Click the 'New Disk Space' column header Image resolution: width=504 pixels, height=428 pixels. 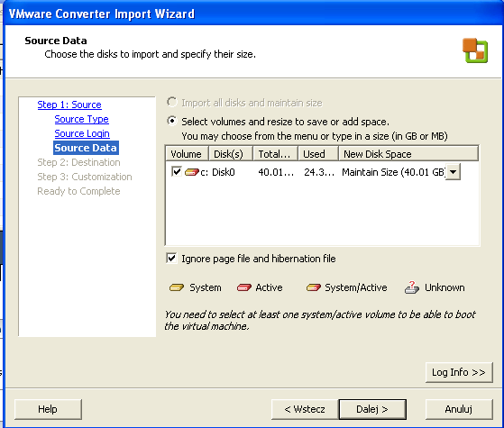(408, 153)
